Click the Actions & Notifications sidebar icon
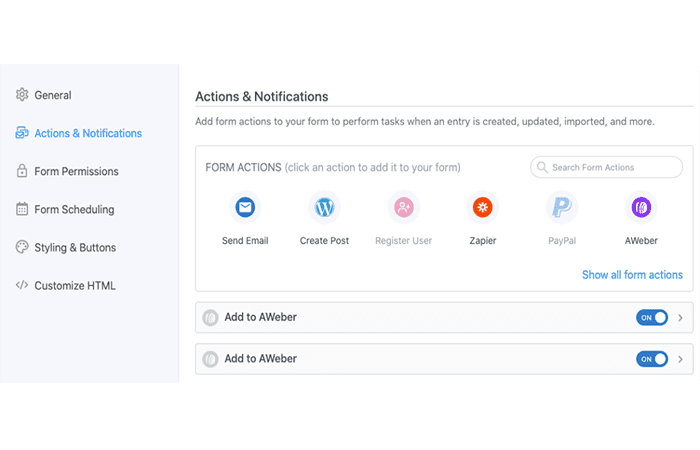The width and height of the screenshot is (700, 450). (22, 133)
